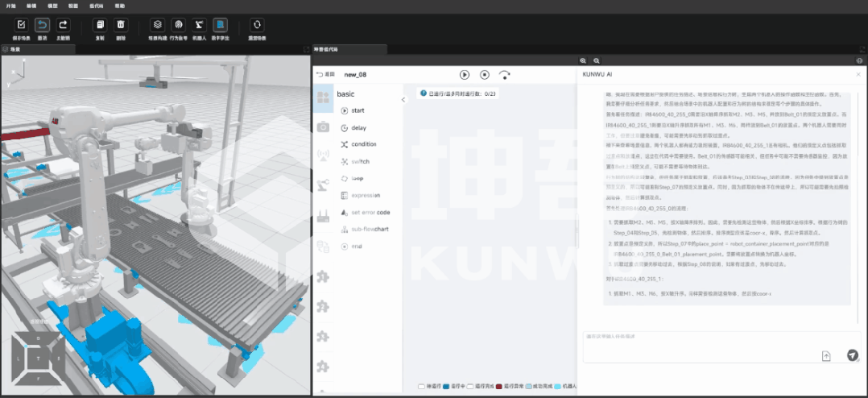Click the KUNWU AI panel title
This screenshot has height=398, width=868.
click(x=597, y=74)
